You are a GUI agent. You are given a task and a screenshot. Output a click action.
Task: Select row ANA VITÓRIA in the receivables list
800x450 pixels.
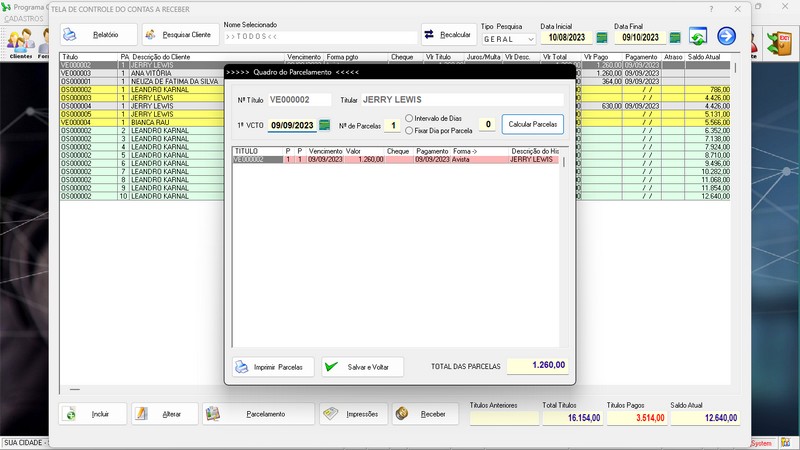click(x=395, y=73)
